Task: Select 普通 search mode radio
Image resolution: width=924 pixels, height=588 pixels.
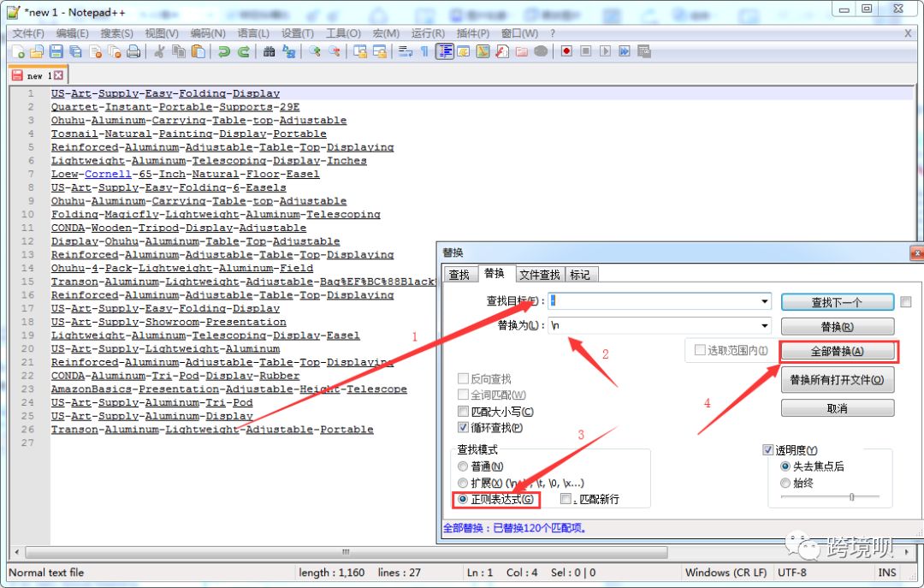Action: coord(463,466)
